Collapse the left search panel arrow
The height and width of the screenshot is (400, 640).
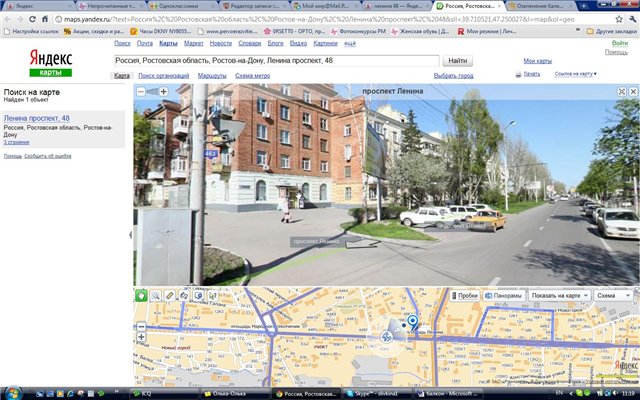131,235
